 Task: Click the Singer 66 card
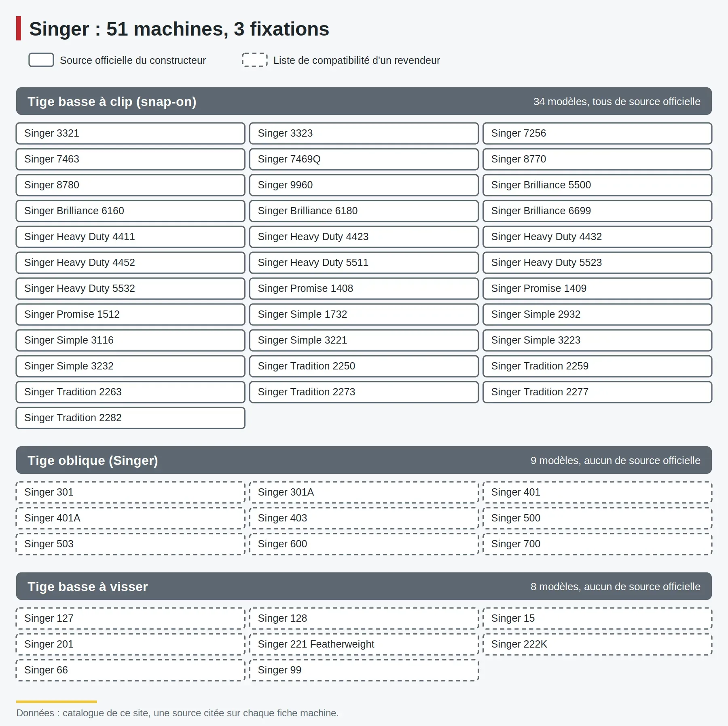pyautogui.click(x=131, y=670)
